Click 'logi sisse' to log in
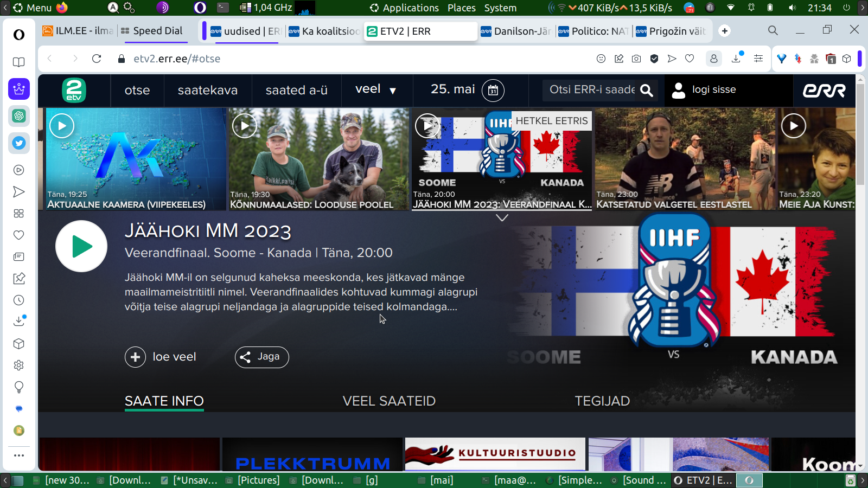Image resolution: width=868 pixels, height=488 pixels. (x=704, y=90)
